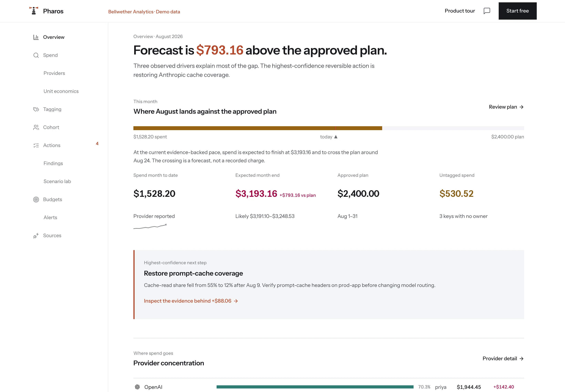Click the arrow beside Provider detail
The image size is (565, 392).
pyautogui.click(x=521, y=359)
